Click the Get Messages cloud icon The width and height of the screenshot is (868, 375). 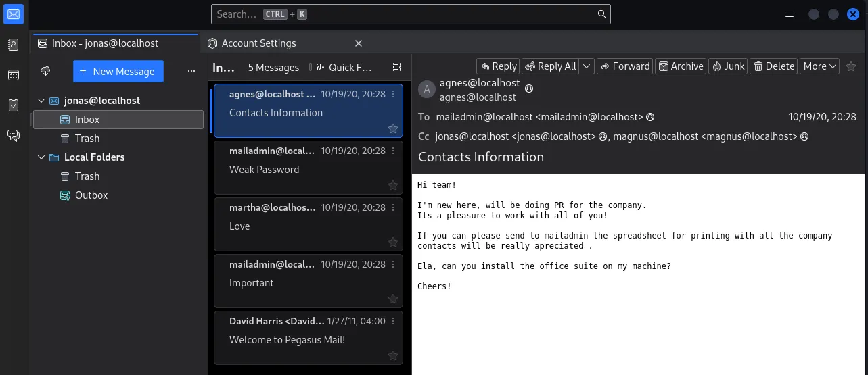(x=45, y=71)
